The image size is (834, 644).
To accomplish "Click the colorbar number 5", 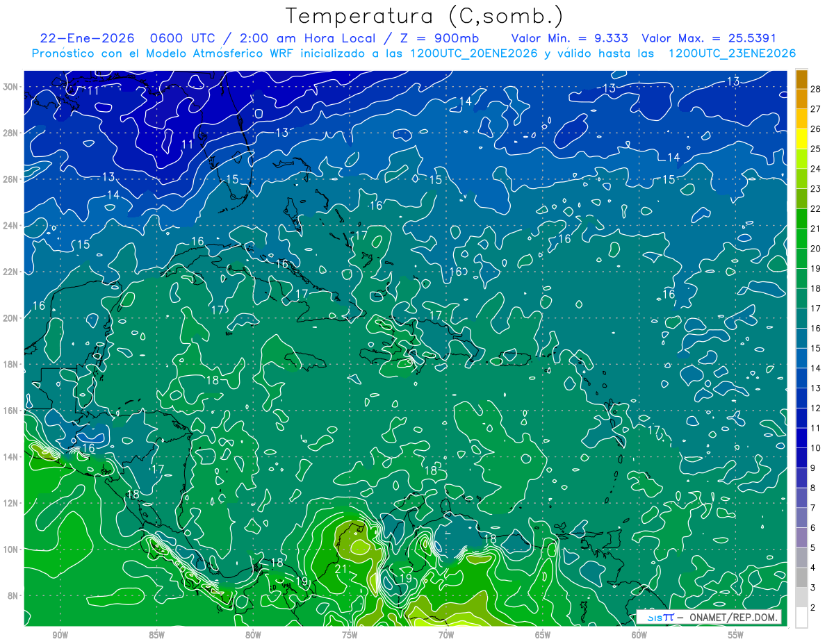I will point(816,548).
